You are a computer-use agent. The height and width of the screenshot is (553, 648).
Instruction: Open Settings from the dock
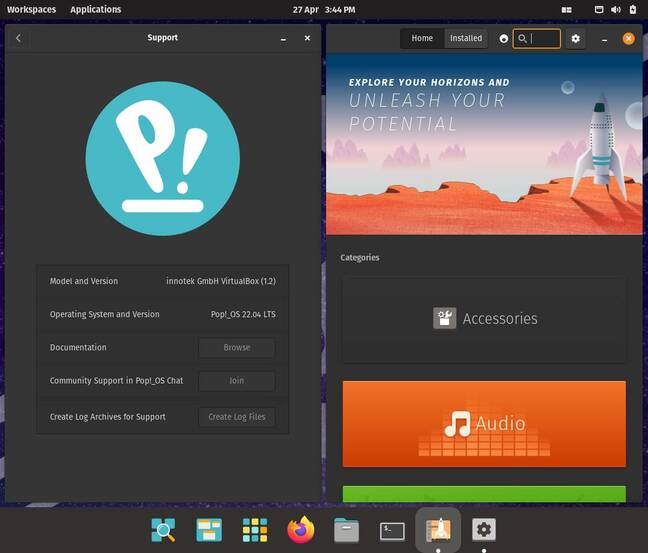click(x=484, y=529)
